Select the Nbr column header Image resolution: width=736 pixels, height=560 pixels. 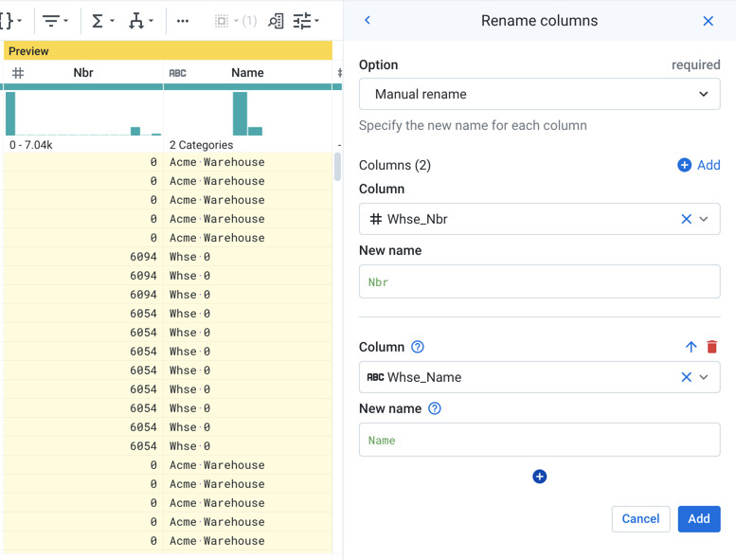pyautogui.click(x=83, y=73)
